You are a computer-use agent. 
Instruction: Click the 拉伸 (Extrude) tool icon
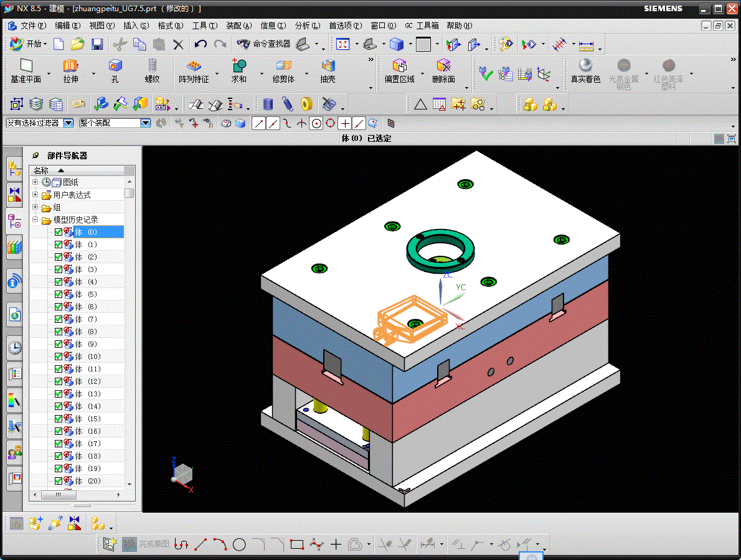click(70, 65)
